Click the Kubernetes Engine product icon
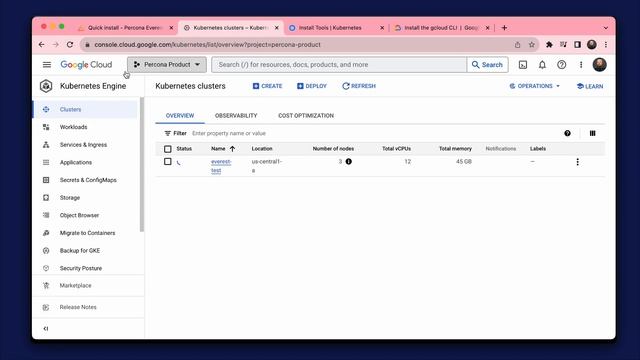640x360 pixels. [x=46, y=86]
